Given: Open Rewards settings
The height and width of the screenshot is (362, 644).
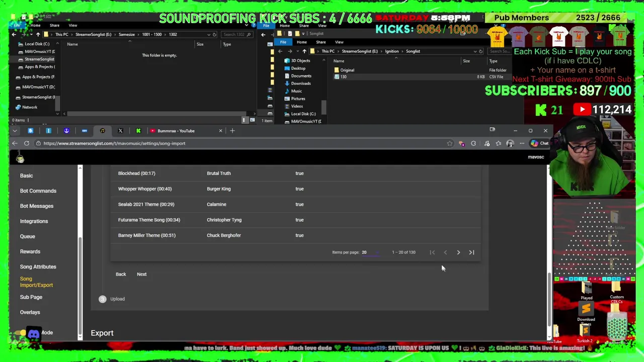Looking at the screenshot, I should 30,251.
